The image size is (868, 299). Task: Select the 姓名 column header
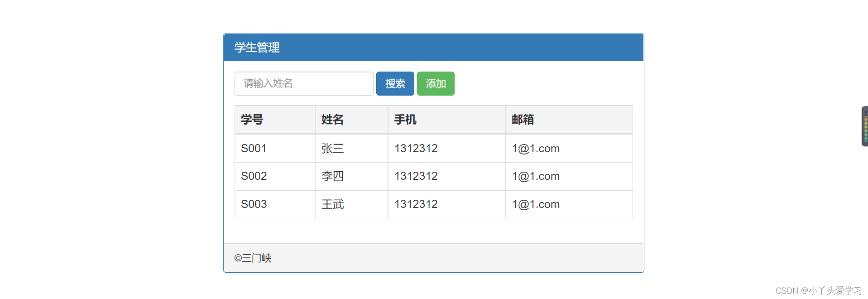[x=351, y=120]
